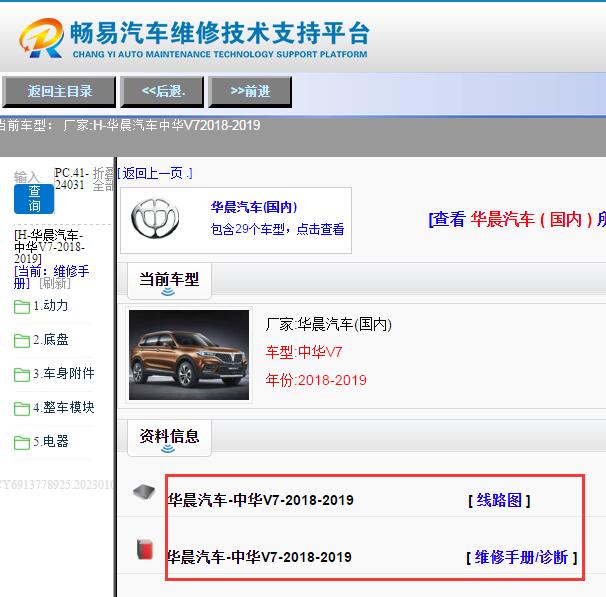Click the 当前车型 header text in gray bar

click(x=129, y=125)
